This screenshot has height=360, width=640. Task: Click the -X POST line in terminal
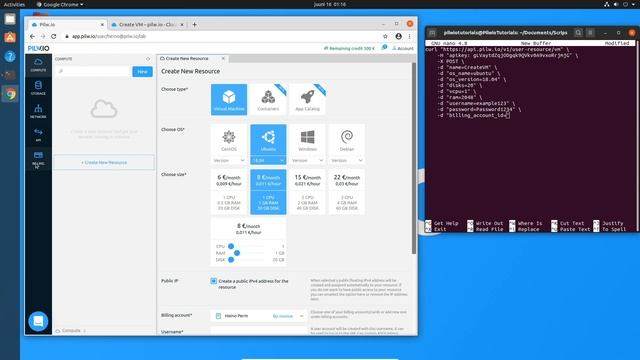pyautogui.click(x=451, y=61)
